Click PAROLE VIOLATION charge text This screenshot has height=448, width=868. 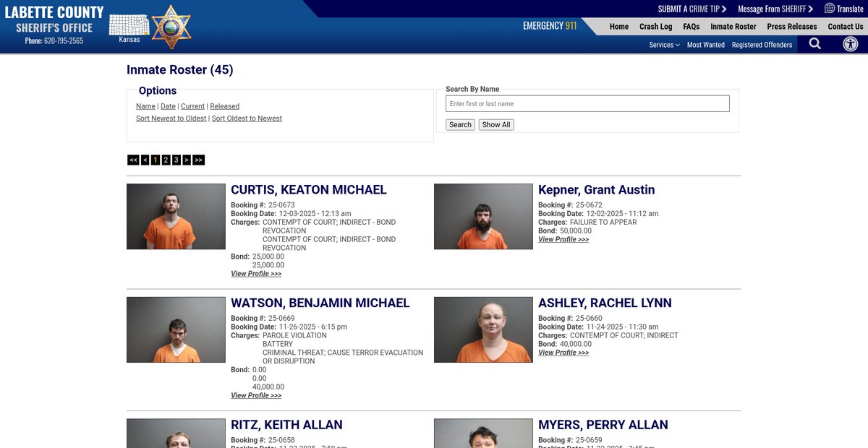click(294, 335)
